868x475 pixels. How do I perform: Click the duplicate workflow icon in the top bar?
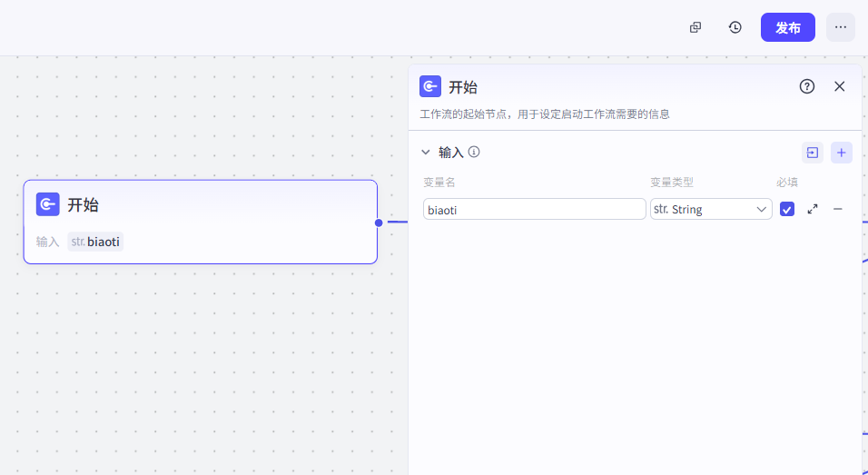point(695,27)
